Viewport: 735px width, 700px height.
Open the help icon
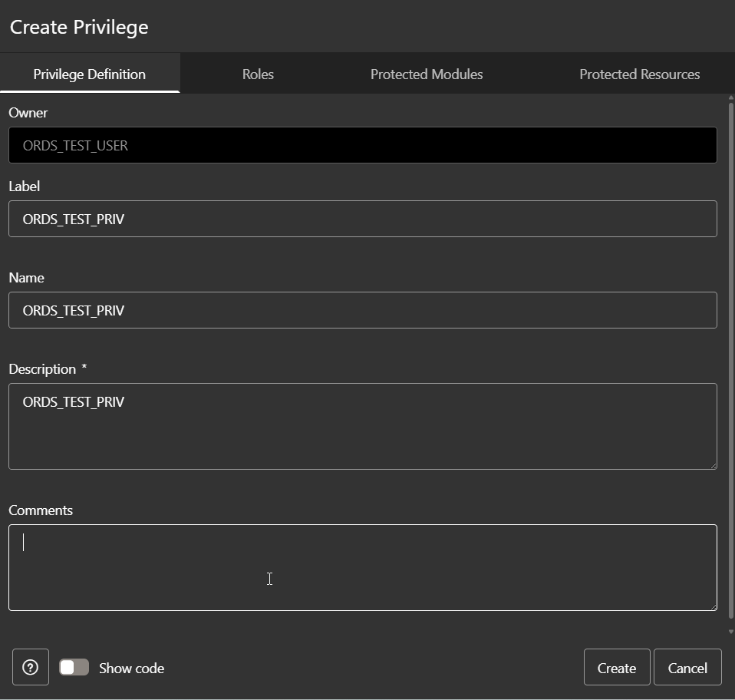(x=30, y=666)
